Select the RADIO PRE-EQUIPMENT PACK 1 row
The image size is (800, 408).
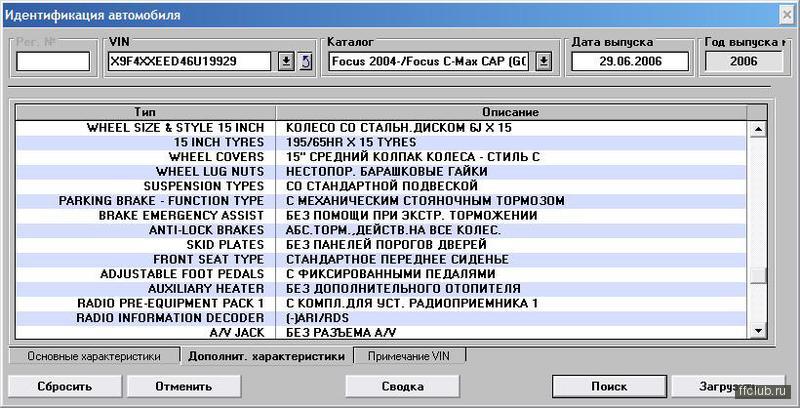(381, 303)
